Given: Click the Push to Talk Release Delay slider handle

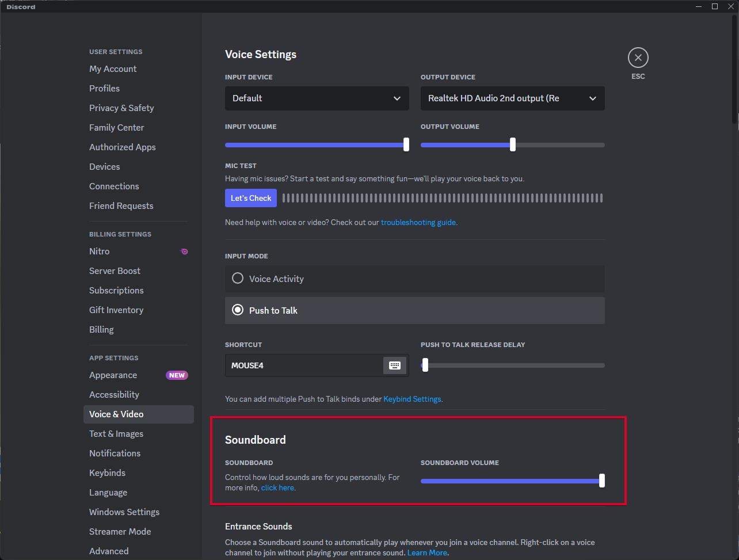Looking at the screenshot, I should 425,365.
